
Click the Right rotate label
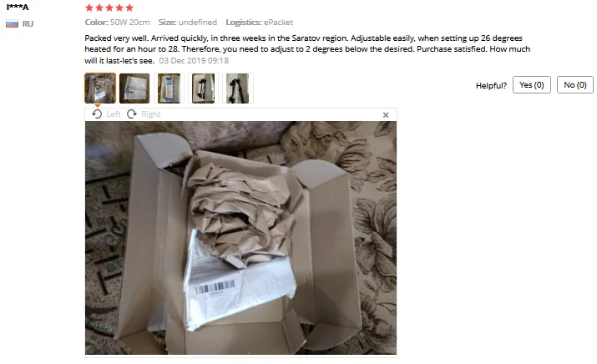[x=151, y=114]
